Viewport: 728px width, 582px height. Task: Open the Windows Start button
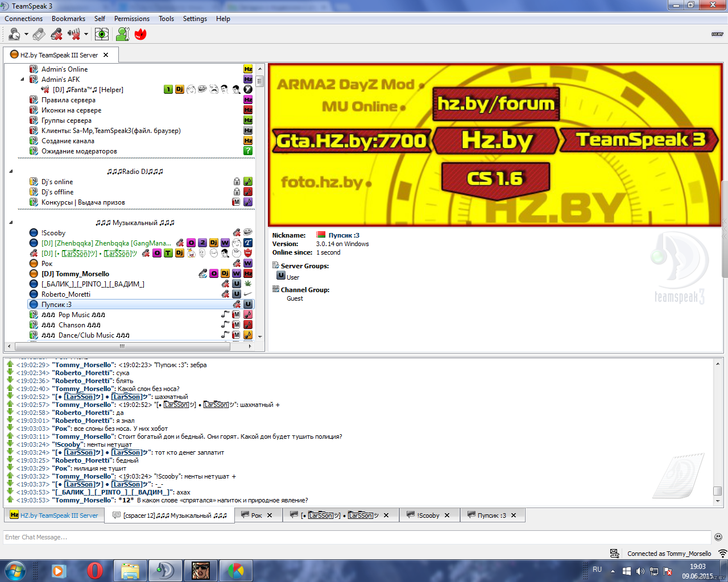(14, 571)
